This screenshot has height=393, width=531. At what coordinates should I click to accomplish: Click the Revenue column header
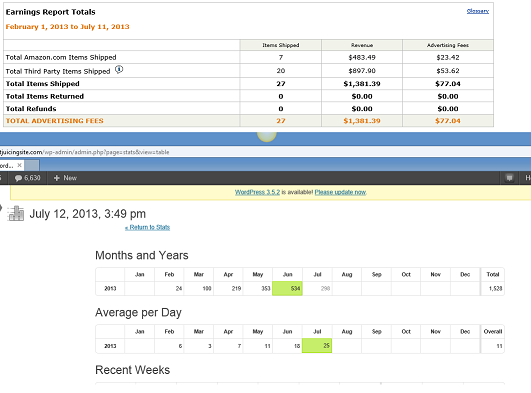(x=362, y=45)
